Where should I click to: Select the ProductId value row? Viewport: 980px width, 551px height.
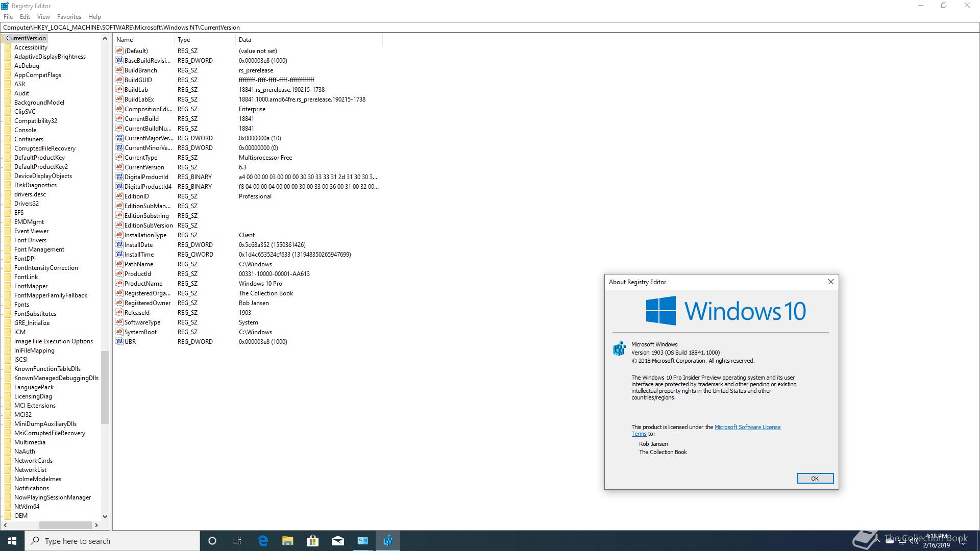248,274
